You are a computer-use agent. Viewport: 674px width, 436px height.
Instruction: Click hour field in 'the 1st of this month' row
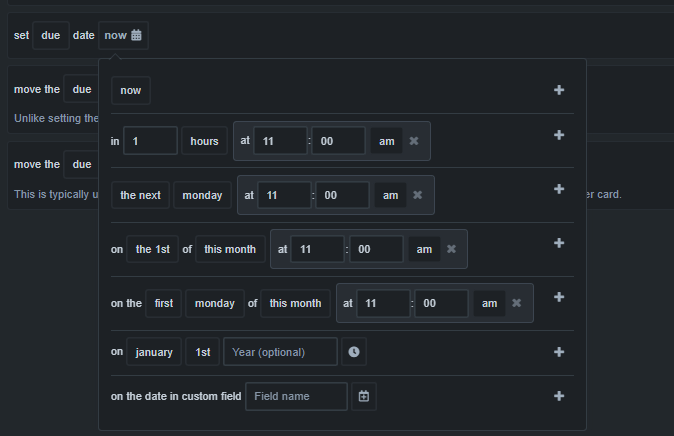tap(318, 249)
